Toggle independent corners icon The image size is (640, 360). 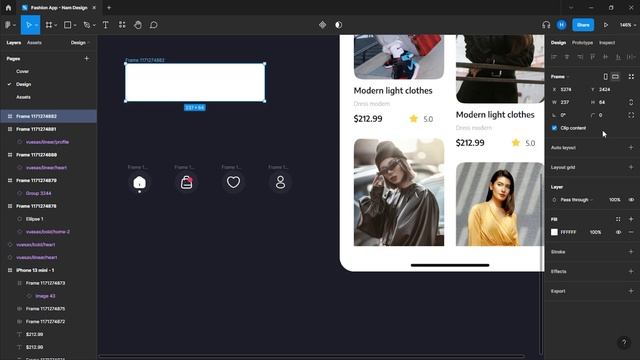pos(631,115)
